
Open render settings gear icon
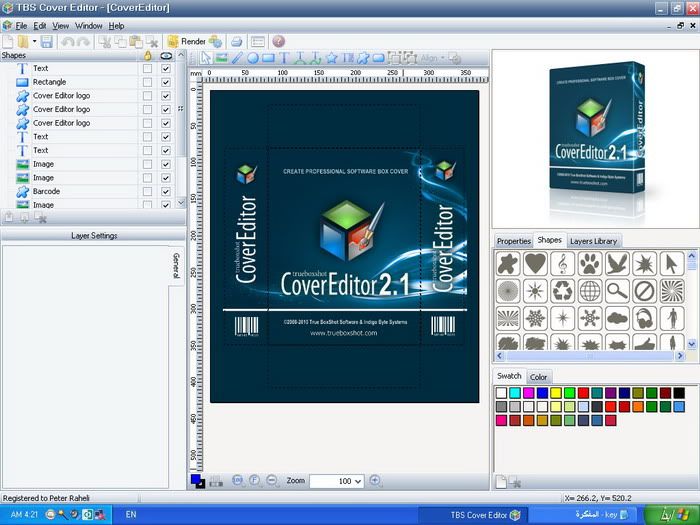click(x=216, y=42)
